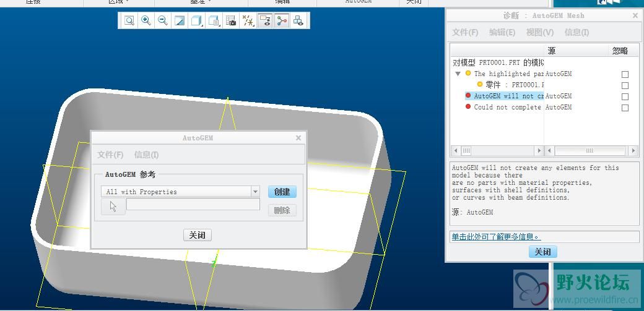Open the datum display filters icon
Viewport: 644px width, 311px height.
point(248,20)
